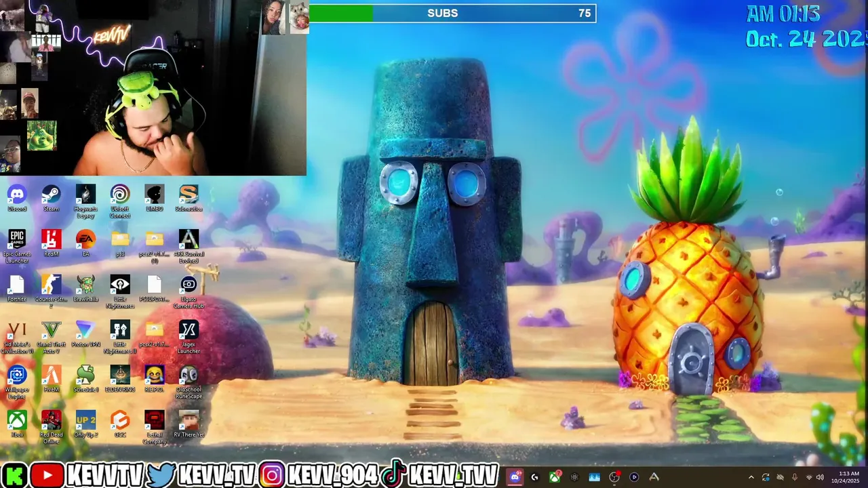This screenshot has height=488, width=868.
Task: Open the Jagex Launcher shortcut
Action: (x=189, y=338)
